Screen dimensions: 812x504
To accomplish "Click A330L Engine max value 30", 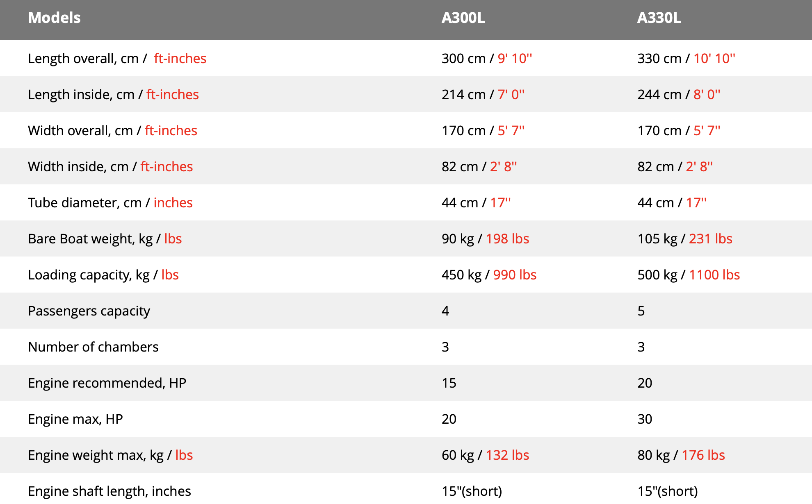I will point(645,419).
